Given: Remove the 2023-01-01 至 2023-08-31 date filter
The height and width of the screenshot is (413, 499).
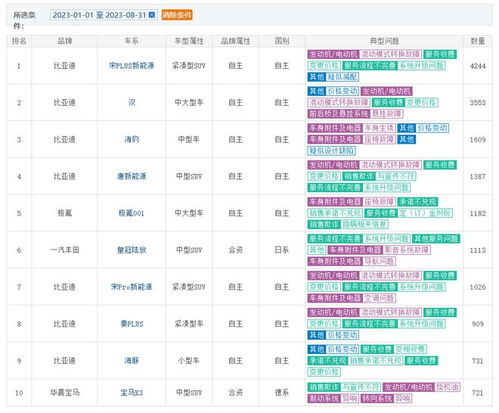Looking at the screenshot, I should (x=152, y=15).
